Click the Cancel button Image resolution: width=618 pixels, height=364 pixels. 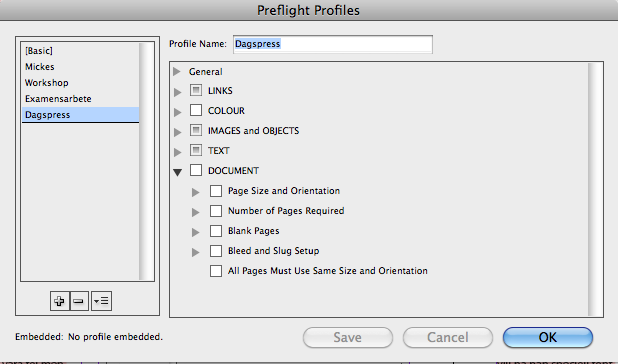tap(448, 338)
